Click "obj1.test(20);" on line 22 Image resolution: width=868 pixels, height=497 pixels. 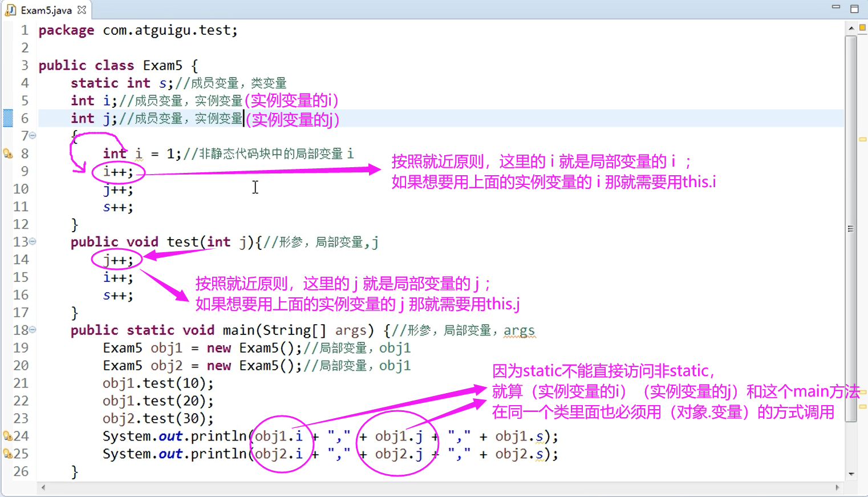tap(158, 401)
